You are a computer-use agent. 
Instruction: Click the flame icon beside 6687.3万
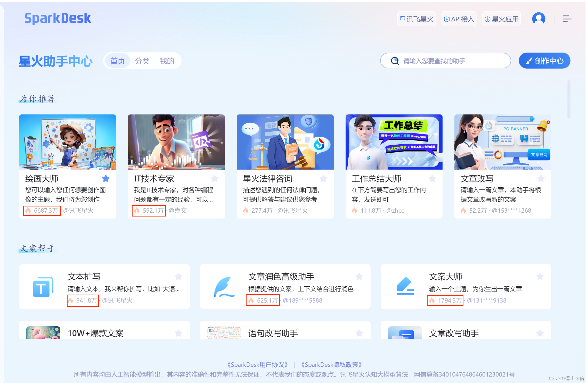[x=28, y=210]
